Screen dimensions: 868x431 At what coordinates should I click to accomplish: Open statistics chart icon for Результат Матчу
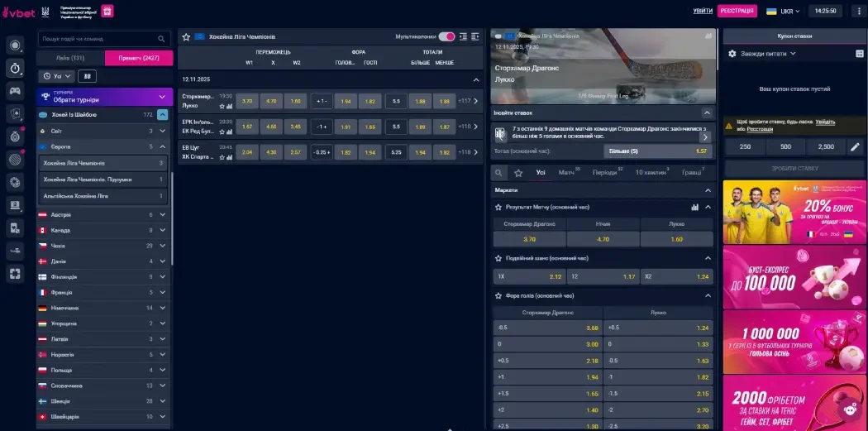click(x=694, y=207)
